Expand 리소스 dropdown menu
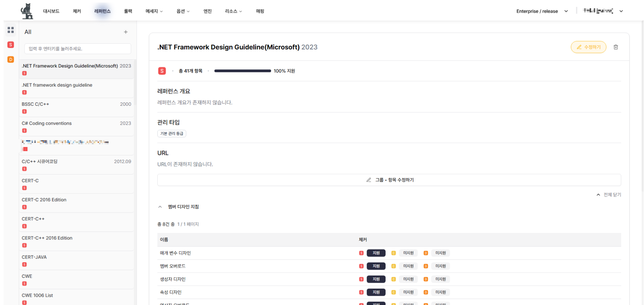Viewport: 644px width, 305px height. [x=234, y=11]
